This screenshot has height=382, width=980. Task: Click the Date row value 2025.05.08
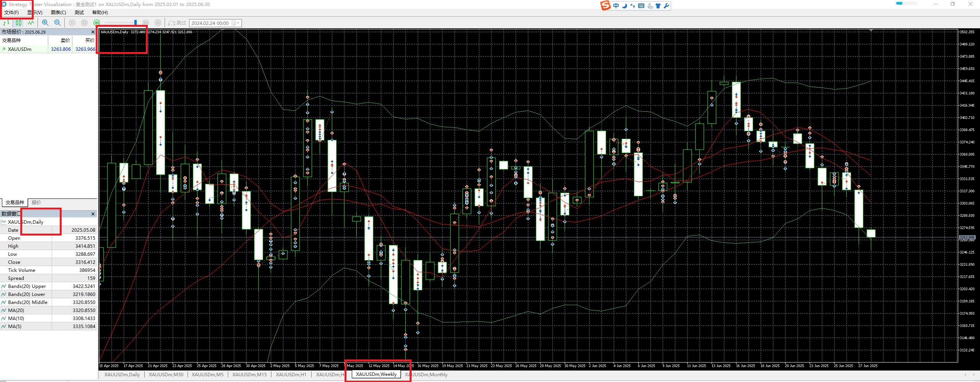pyautogui.click(x=83, y=230)
